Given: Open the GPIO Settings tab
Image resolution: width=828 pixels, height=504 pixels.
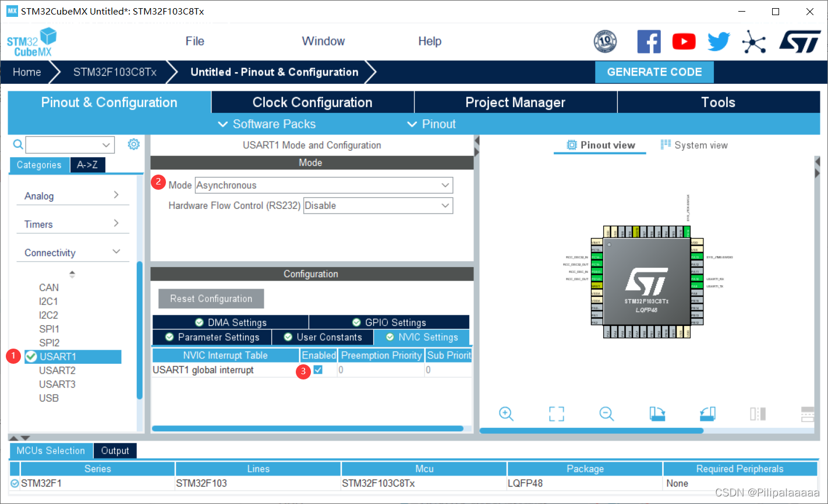Looking at the screenshot, I should pyautogui.click(x=389, y=322).
